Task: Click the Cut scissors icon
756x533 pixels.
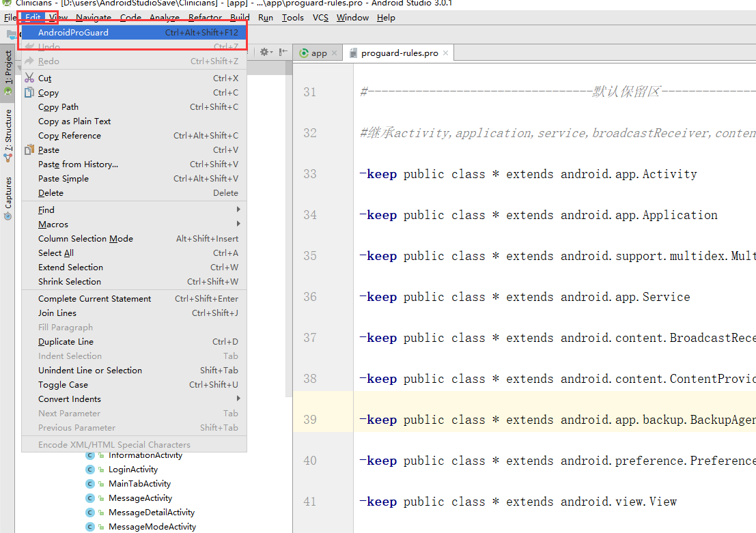Action: pyautogui.click(x=29, y=78)
